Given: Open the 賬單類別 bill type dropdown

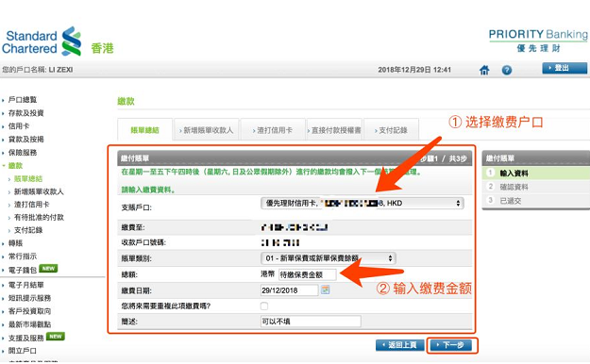Looking at the screenshot, I should (x=329, y=258).
